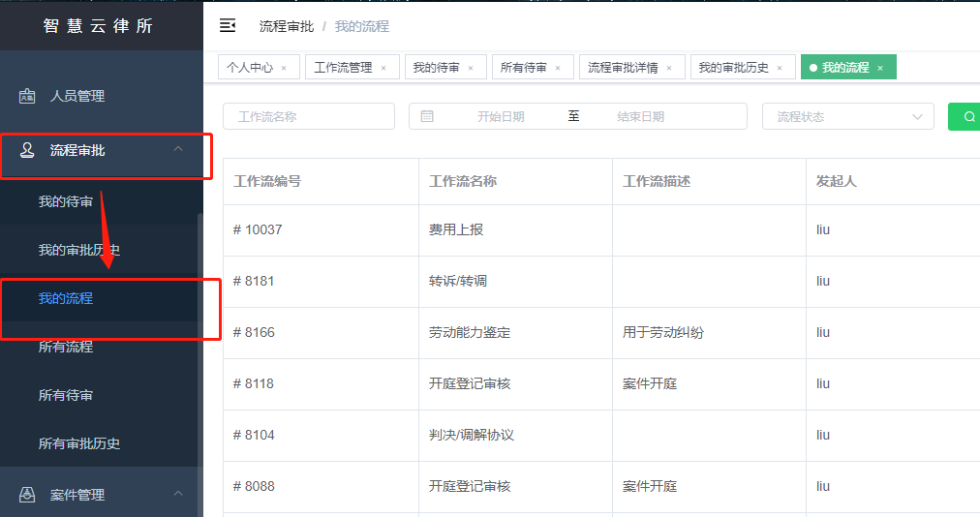980x517 pixels.
Task: Click the 费用上报 workflow name
Action: 456,229
